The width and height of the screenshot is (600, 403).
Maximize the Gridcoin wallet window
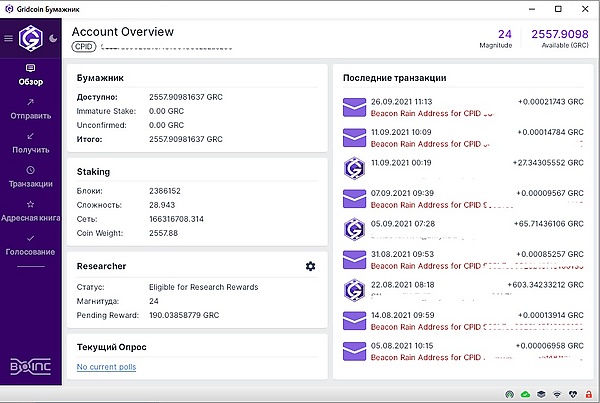tap(558, 9)
